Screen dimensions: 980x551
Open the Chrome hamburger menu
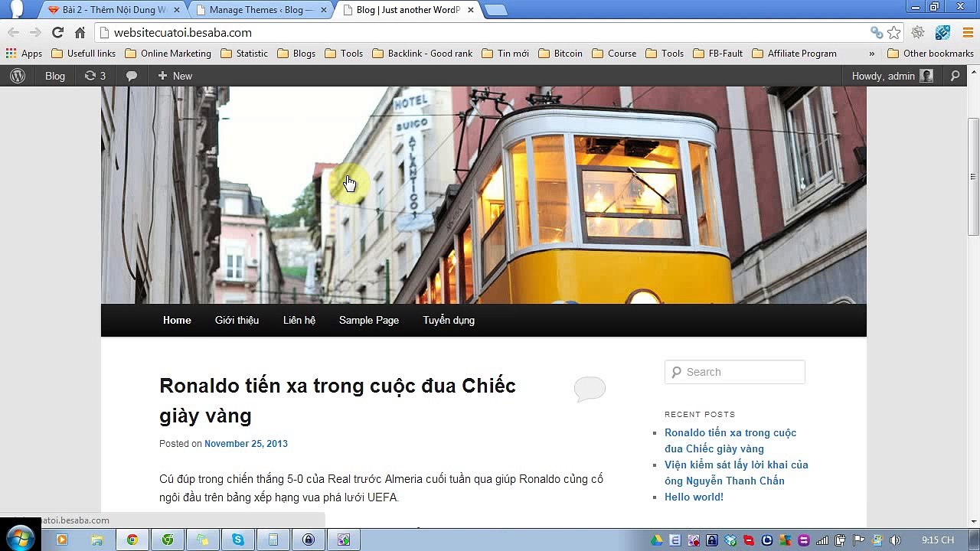click(x=967, y=32)
